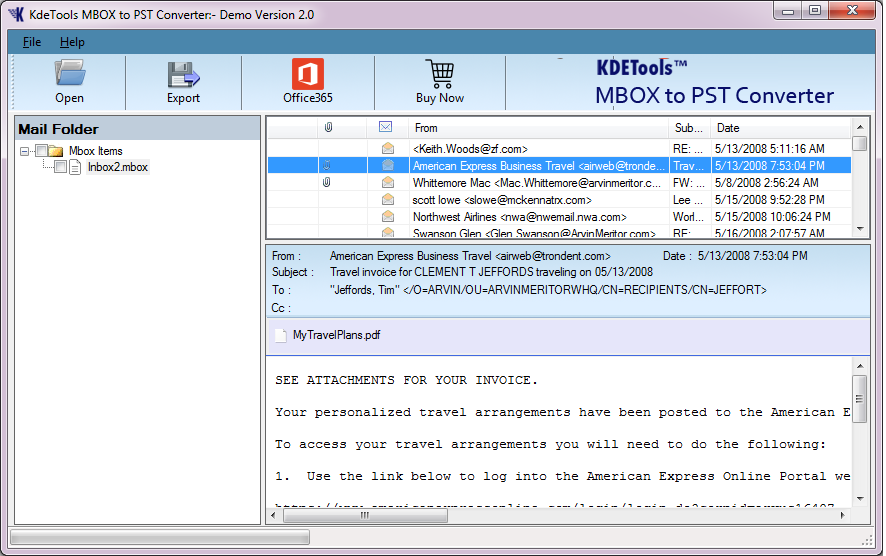Click the To recipient Jeffords, Tim line
This screenshot has height=556, width=886.
548,290
